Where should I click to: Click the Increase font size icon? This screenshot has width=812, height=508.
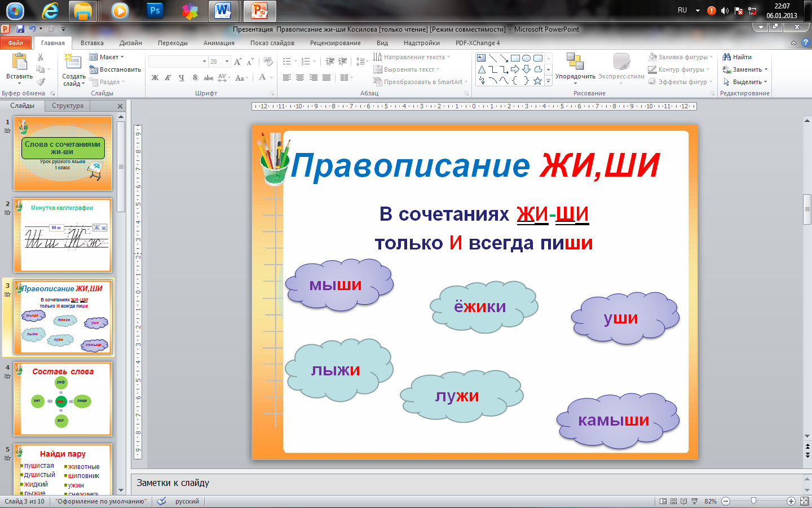237,62
